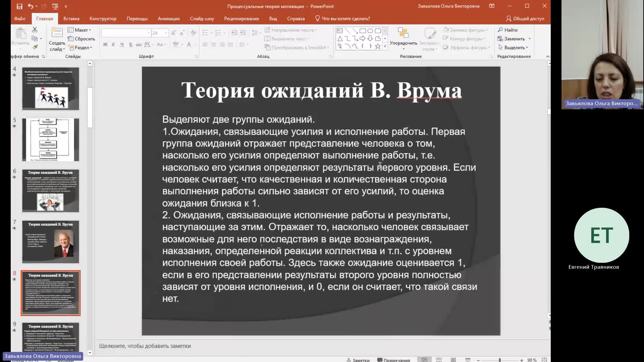
Task: Open the Выделить select dropdown
Action: click(x=514, y=47)
